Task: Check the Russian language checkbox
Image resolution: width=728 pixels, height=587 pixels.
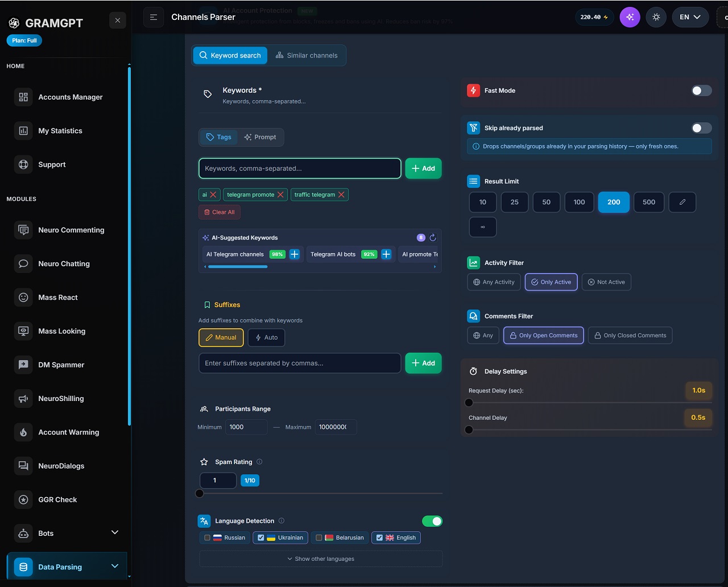Action: tap(208, 538)
